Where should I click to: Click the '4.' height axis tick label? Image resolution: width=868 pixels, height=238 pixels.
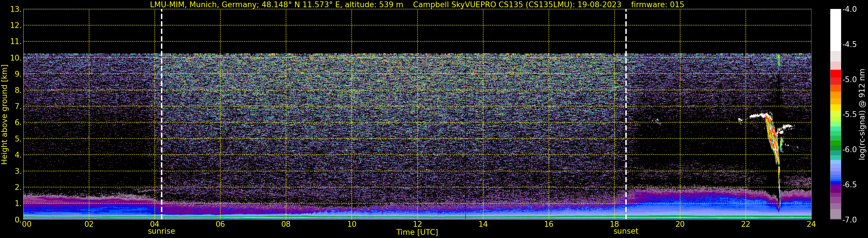(x=18, y=155)
